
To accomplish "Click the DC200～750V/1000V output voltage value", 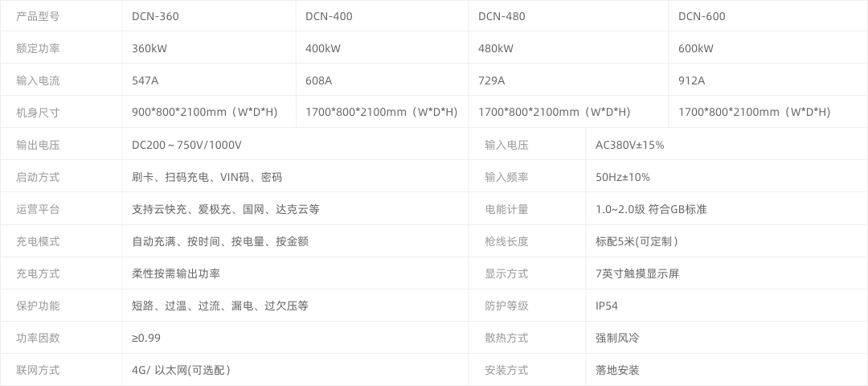I will (186, 145).
